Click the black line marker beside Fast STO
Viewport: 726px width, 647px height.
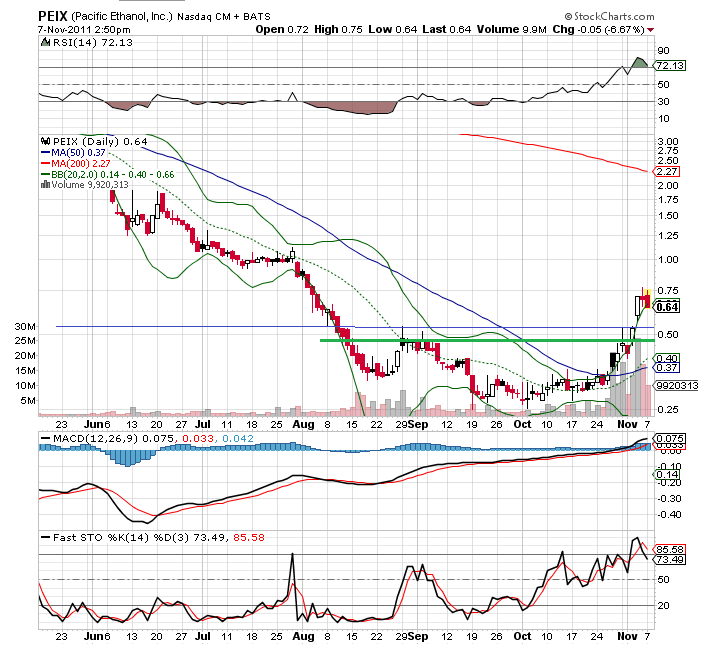45,538
